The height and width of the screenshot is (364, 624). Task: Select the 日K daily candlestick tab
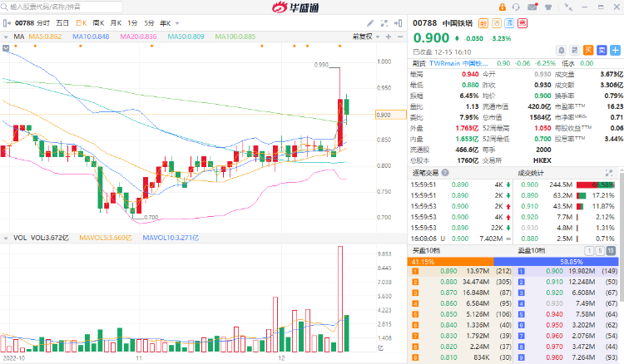point(82,23)
